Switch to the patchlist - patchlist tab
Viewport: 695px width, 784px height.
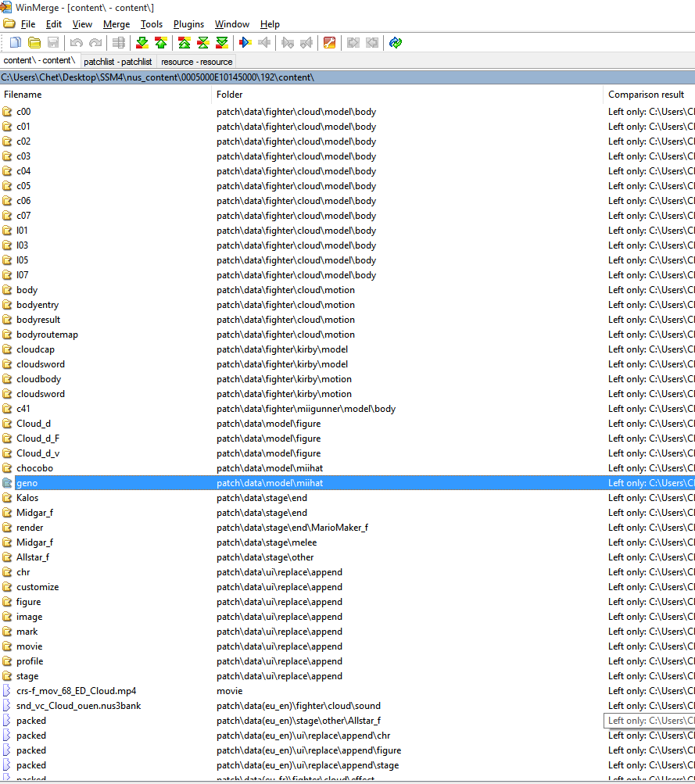(x=117, y=61)
